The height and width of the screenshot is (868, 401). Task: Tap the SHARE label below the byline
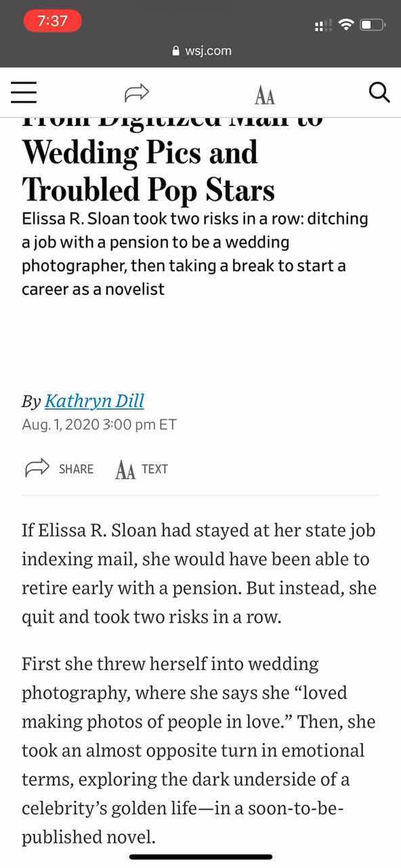click(76, 469)
